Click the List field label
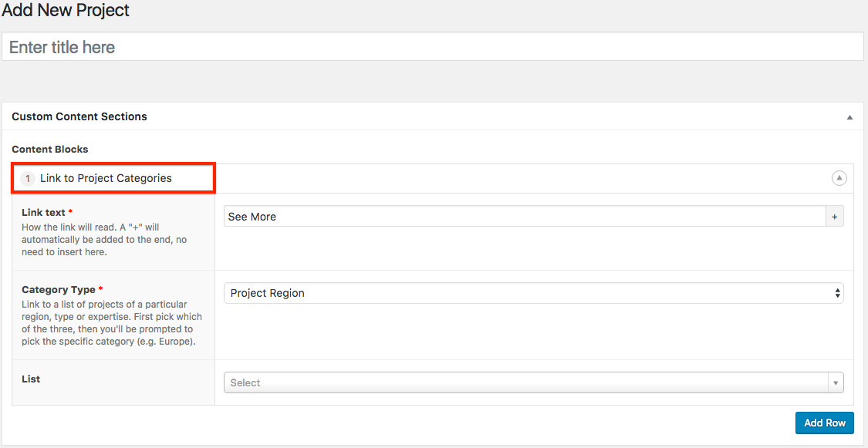This screenshot has height=448, width=868. tap(31, 379)
